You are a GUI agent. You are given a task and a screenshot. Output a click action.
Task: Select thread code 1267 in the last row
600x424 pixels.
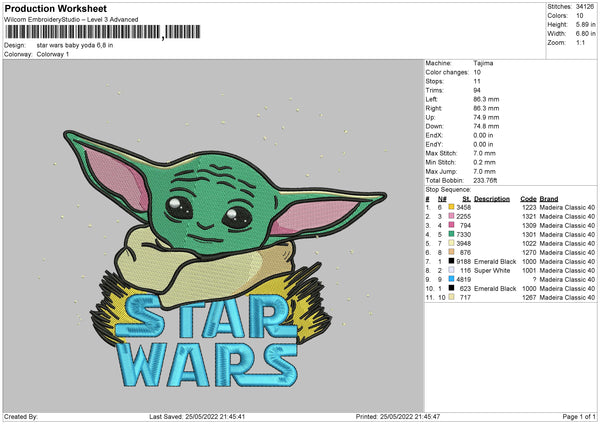point(529,297)
